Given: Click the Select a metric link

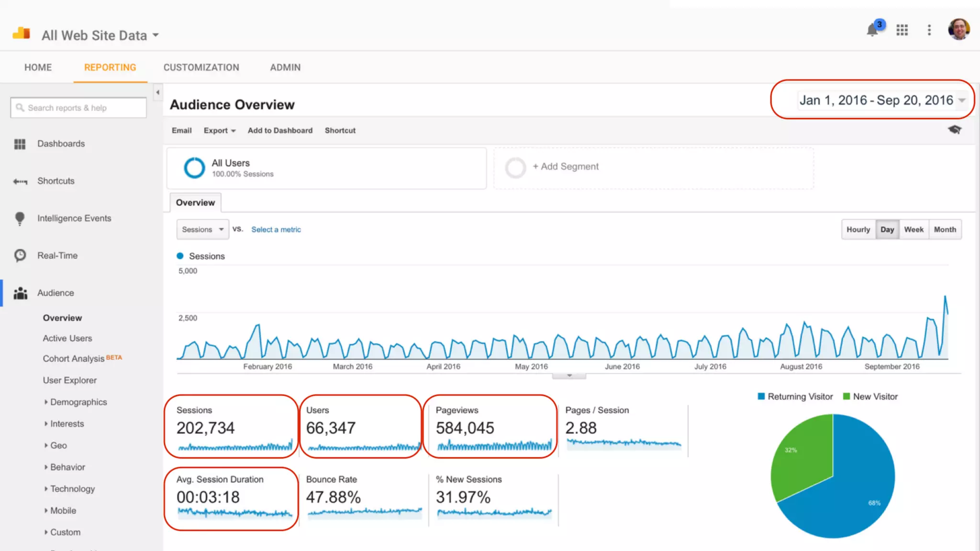Looking at the screenshot, I should 276,230.
